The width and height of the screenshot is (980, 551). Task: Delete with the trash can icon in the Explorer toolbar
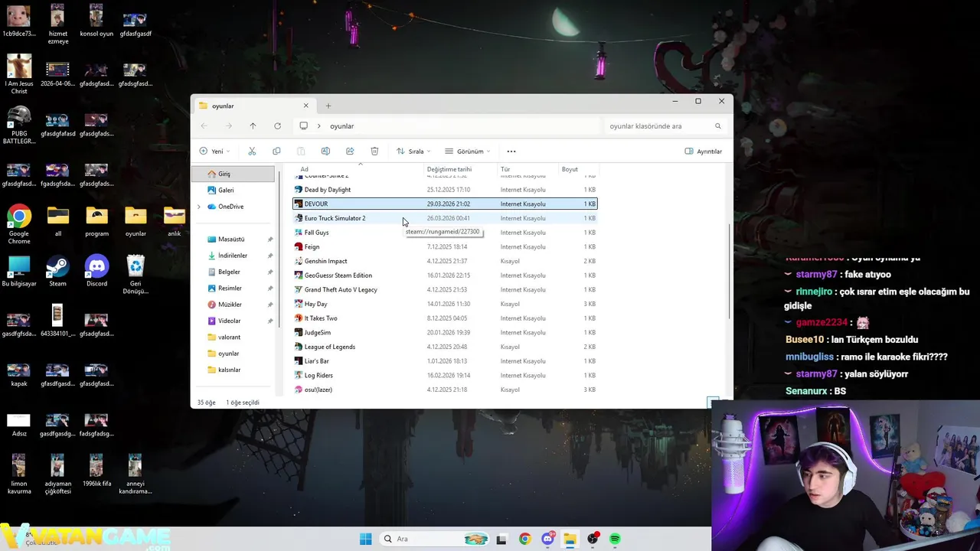point(374,151)
